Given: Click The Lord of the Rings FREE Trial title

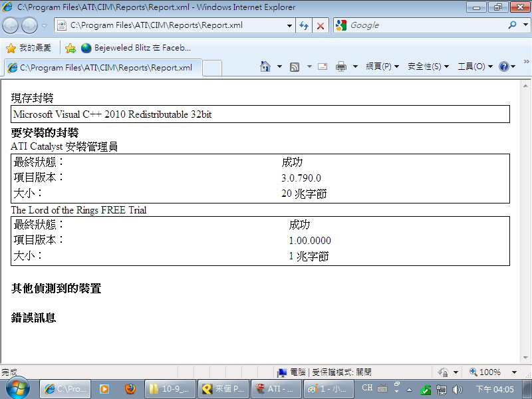Looking at the screenshot, I should 78,210.
